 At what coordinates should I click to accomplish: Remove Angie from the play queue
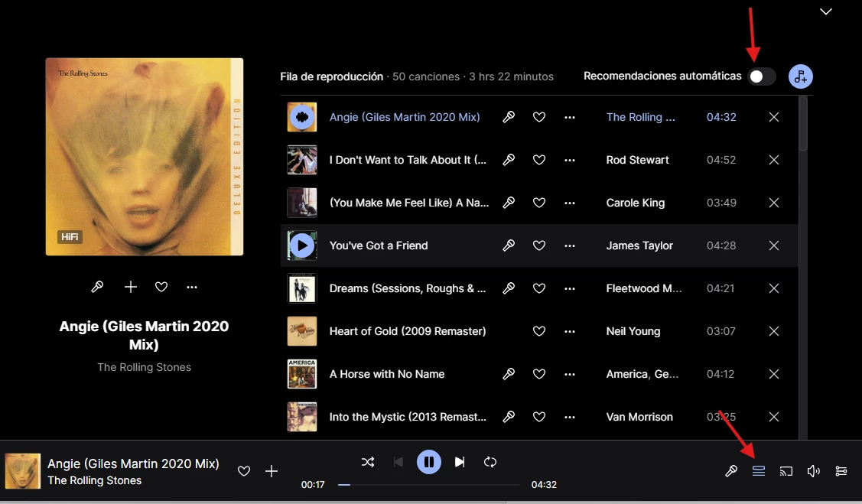(x=773, y=117)
